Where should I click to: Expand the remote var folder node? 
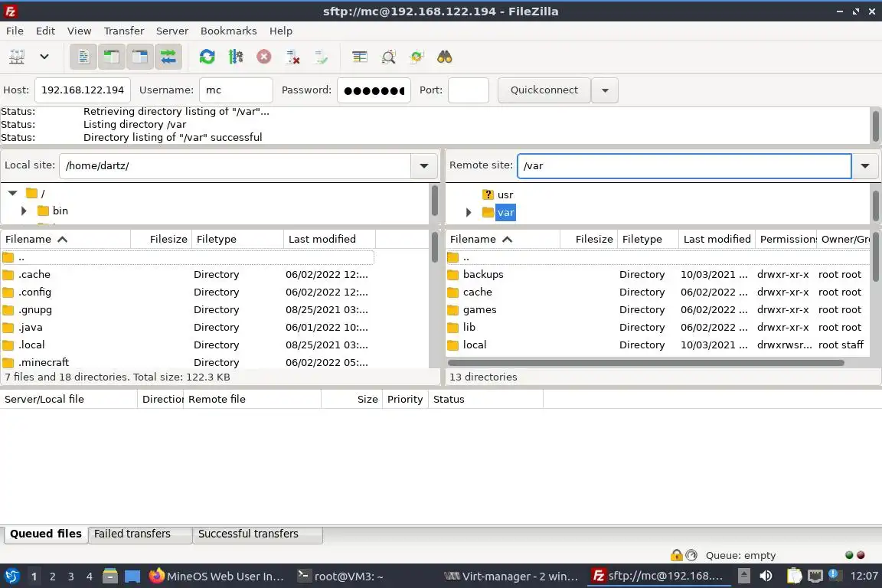click(x=468, y=213)
